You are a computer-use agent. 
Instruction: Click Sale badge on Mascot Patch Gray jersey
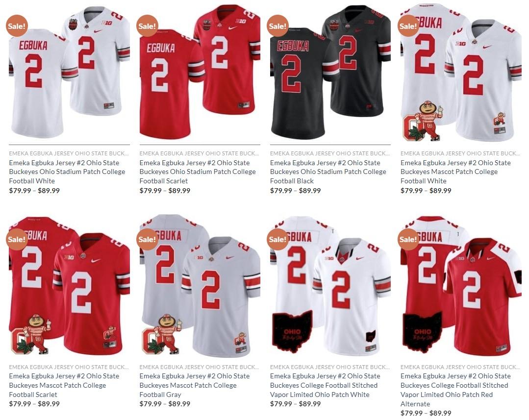pos(147,239)
